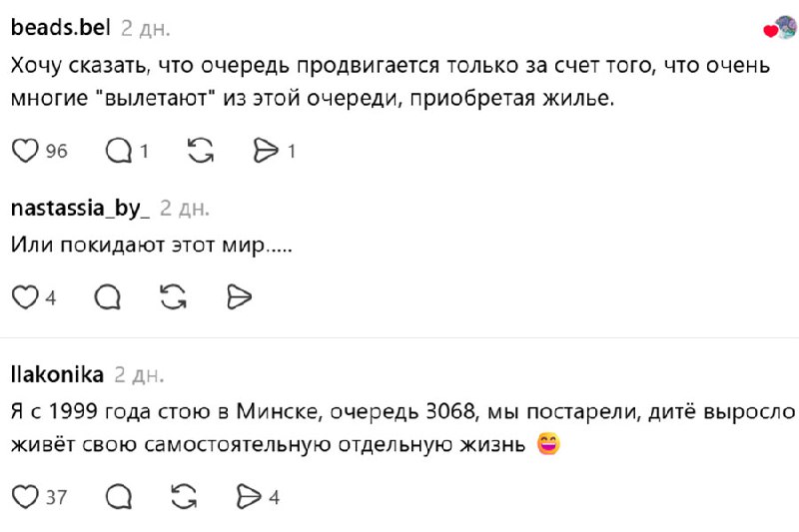The width and height of the screenshot is (799, 532).
Task: Open the beads.bel post timestamp
Action: coord(146,28)
